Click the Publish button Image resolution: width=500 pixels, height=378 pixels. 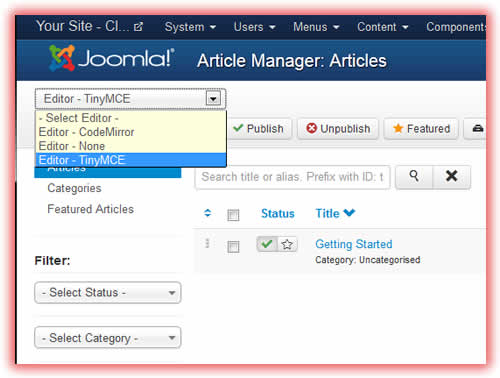tap(259, 129)
